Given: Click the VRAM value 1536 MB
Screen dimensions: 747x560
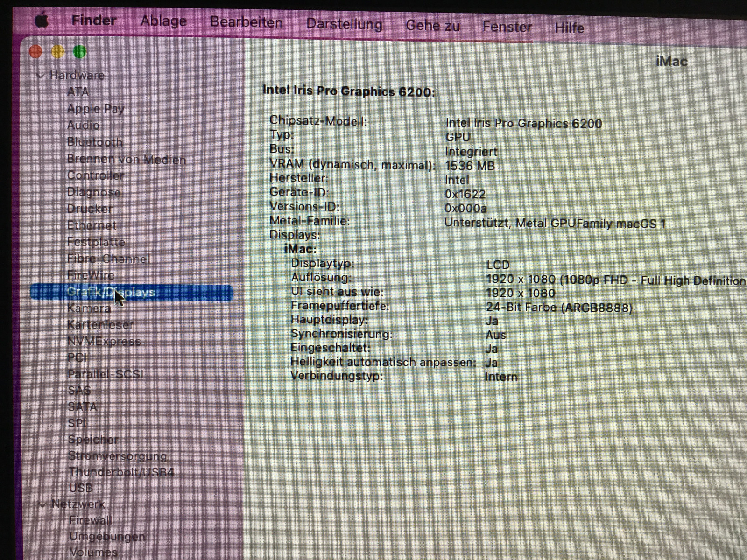Looking at the screenshot, I should tap(470, 166).
